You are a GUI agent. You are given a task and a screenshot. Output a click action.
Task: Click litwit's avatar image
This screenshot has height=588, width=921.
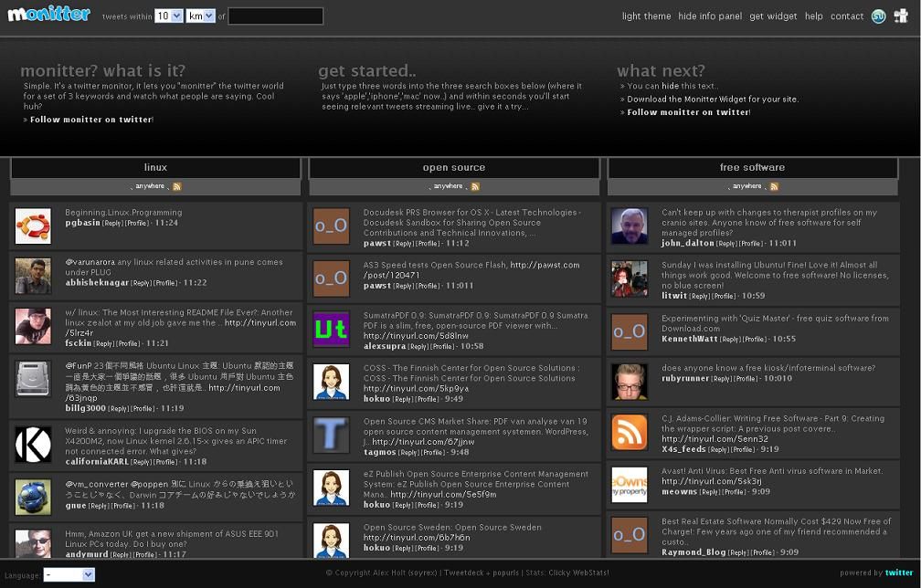630,278
